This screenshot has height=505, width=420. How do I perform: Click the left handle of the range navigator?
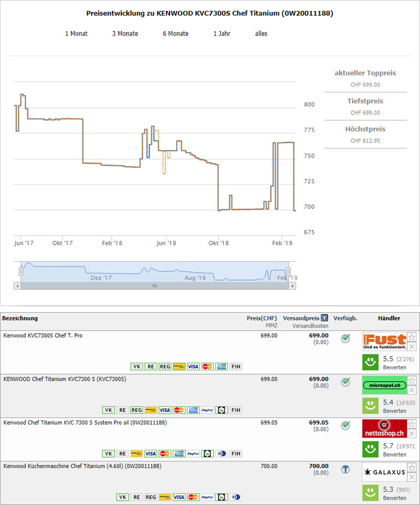pyautogui.click(x=21, y=271)
